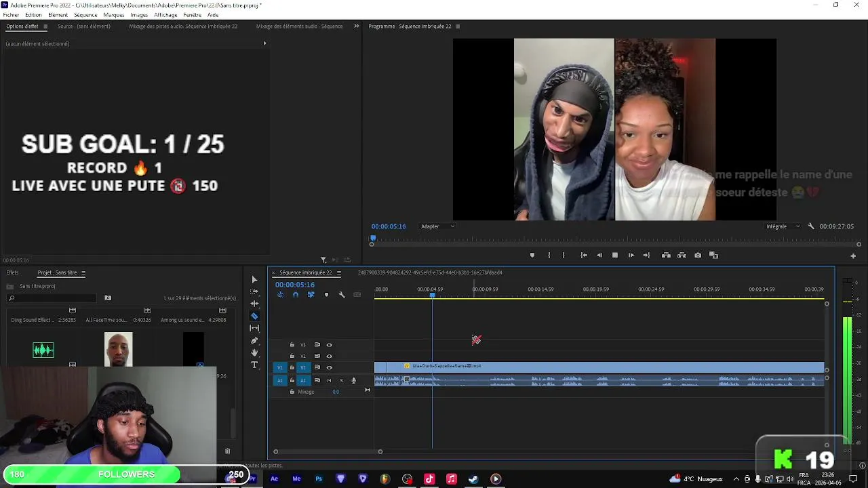This screenshot has width=868, height=488.
Task: Mark In point in Program monitor
Action: [549, 256]
